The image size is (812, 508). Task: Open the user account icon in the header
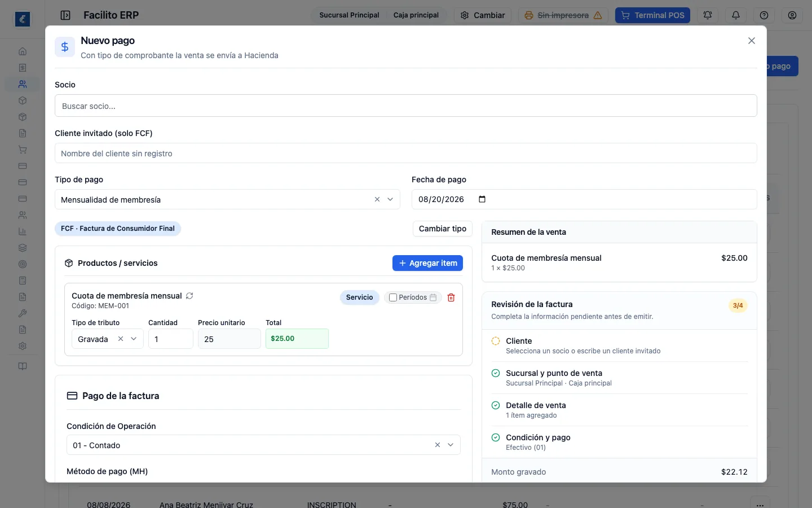[792, 15]
